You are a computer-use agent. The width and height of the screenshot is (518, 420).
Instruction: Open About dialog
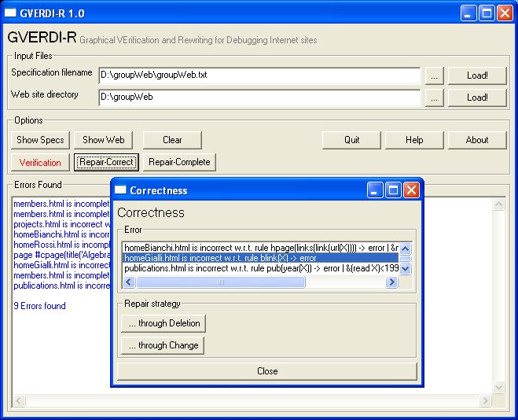tap(477, 140)
